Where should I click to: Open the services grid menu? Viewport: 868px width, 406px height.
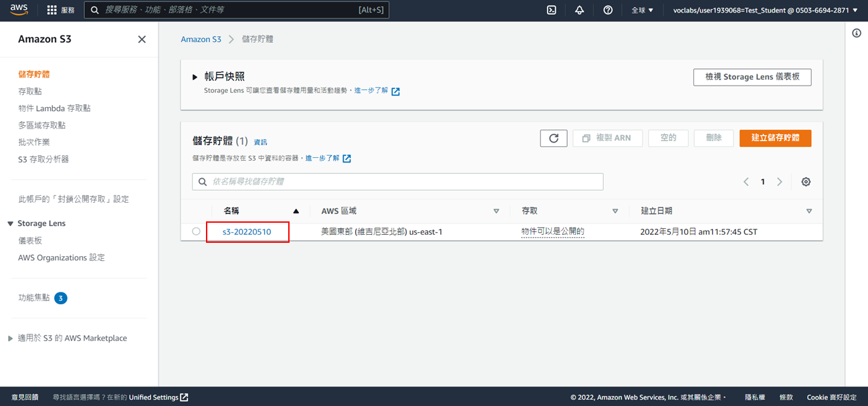point(52,10)
